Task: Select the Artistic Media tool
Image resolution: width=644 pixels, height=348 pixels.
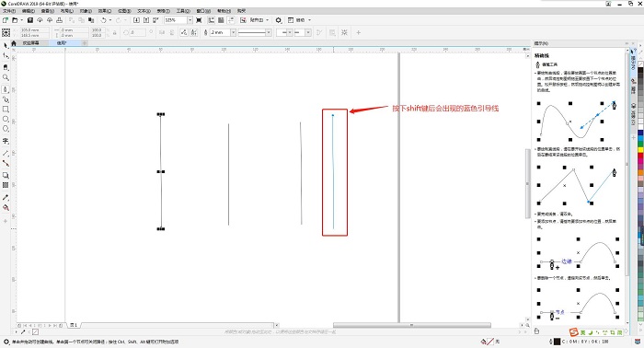Action: pos(6,99)
